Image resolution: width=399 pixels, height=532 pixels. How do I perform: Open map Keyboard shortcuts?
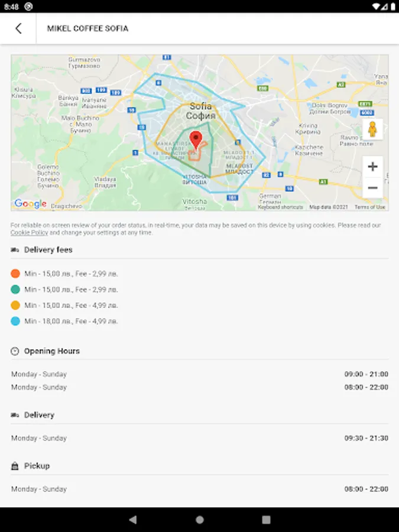click(280, 207)
